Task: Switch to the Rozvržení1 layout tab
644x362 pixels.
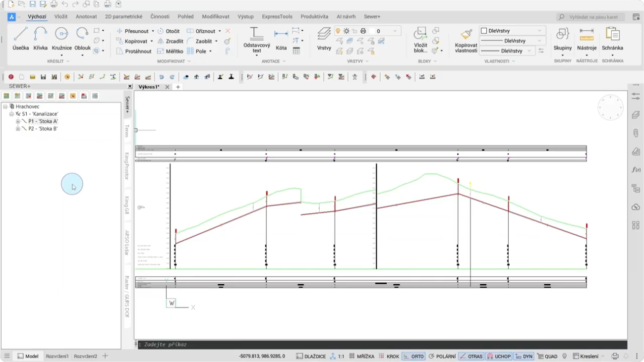Action: [x=57, y=356]
